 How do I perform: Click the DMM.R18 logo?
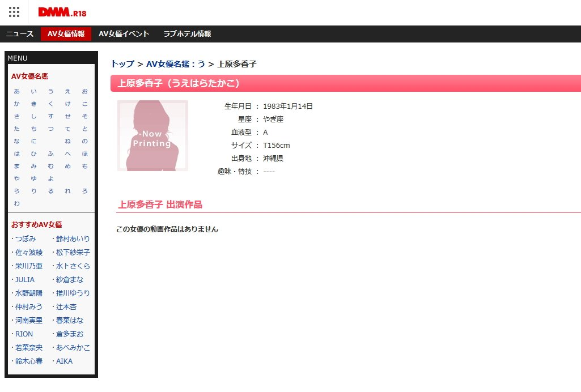(62, 12)
